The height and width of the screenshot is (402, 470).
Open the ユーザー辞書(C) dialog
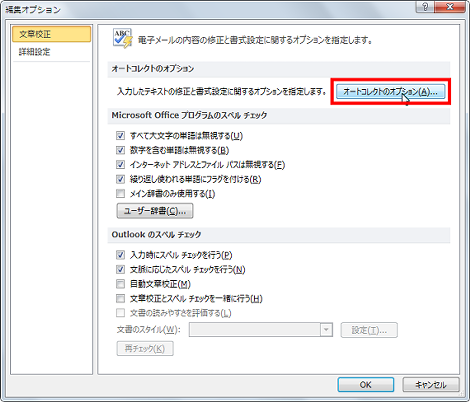(155, 211)
